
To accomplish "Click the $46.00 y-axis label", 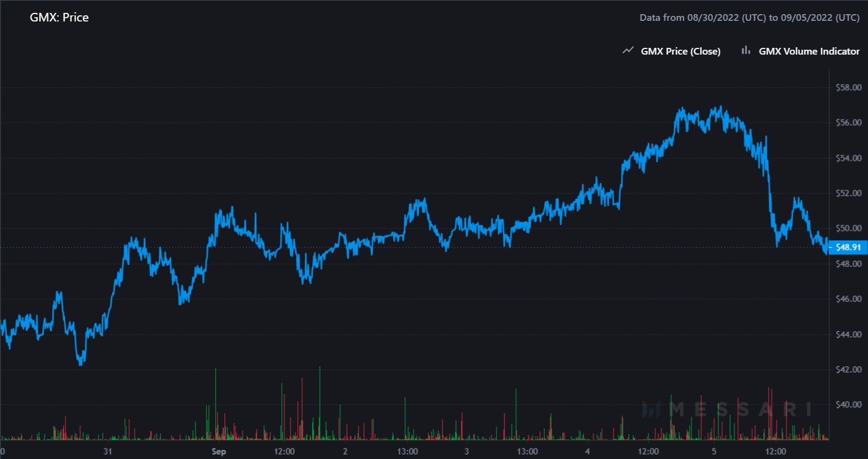I will 849,299.
